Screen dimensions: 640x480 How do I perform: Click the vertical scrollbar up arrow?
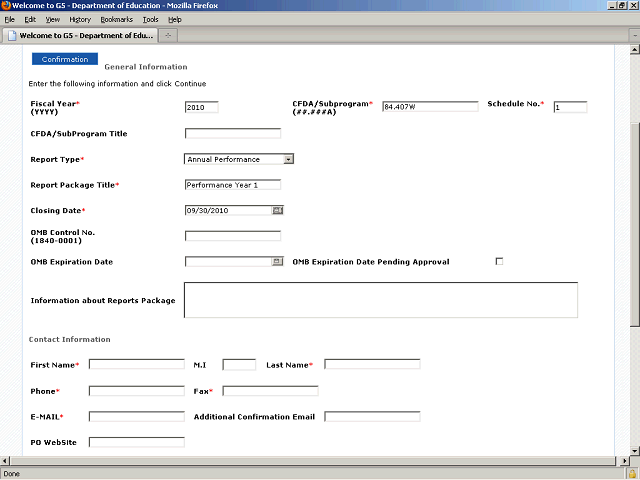pos(634,50)
